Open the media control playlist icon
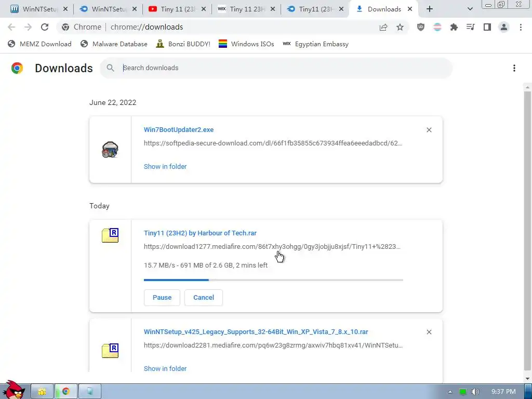Image resolution: width=532 pixels, height=399 pixels. (471, 27)
